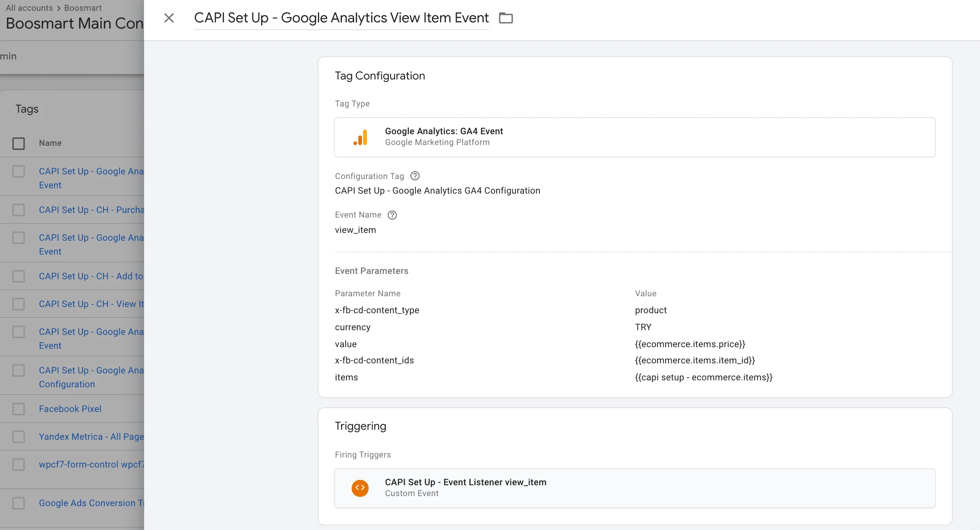Open the folder icon beside tag name
980x530 pixels.
click(505, 18)
